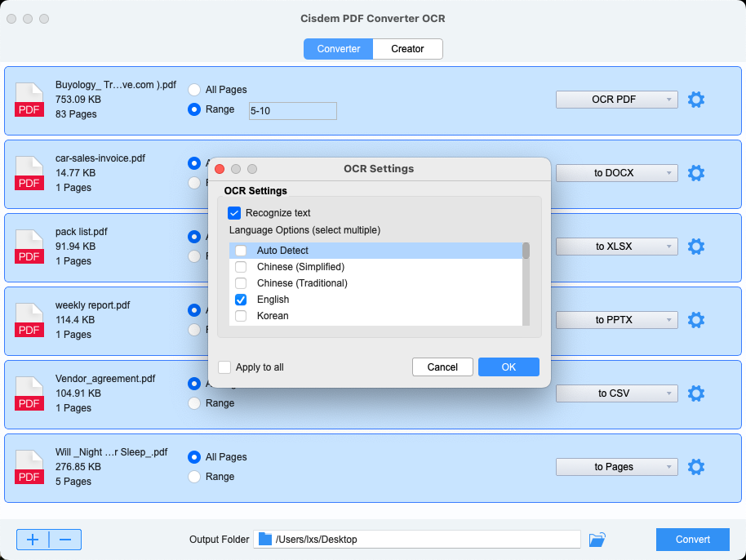746x560 pixels.
Task: Open settings gear for pack list.pdf row
Action: pos(695,247)
